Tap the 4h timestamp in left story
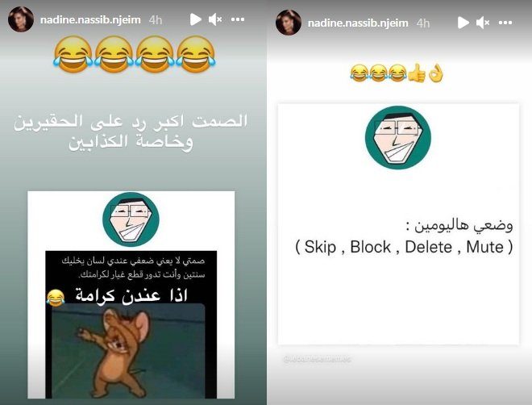This screenshot has width=532, height=405. point(156,20)
